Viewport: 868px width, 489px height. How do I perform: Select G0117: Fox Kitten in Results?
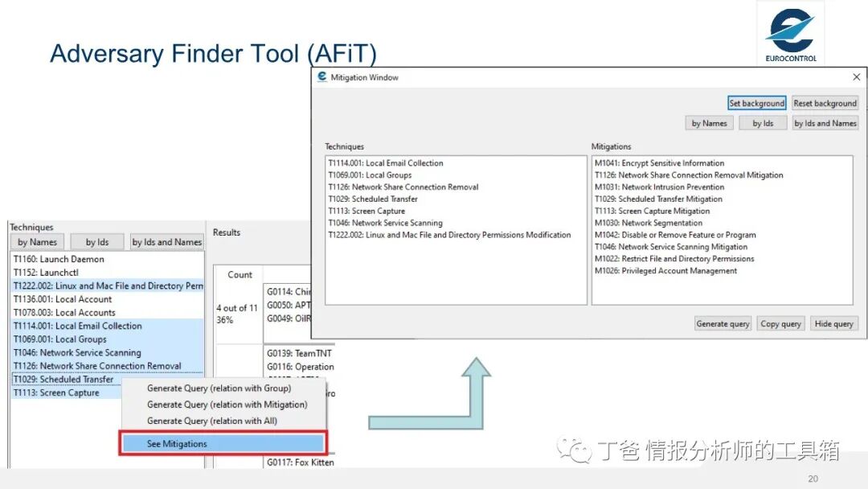click(300, 462)
